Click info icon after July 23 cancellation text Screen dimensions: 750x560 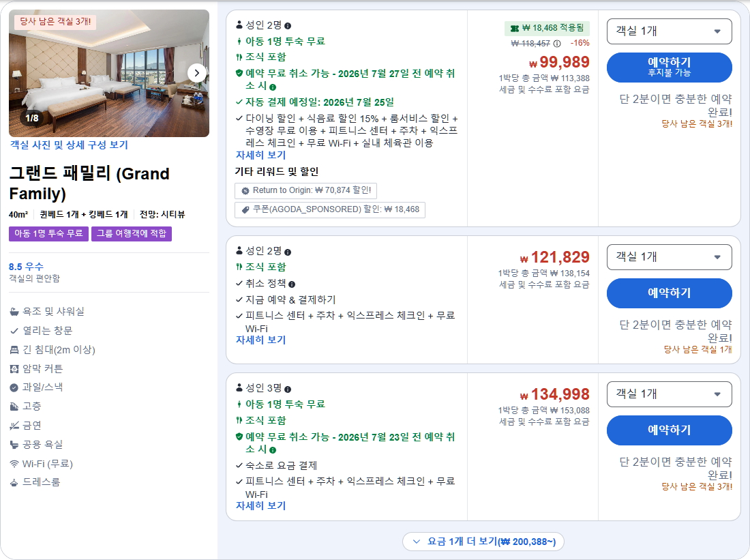point(273,450)
